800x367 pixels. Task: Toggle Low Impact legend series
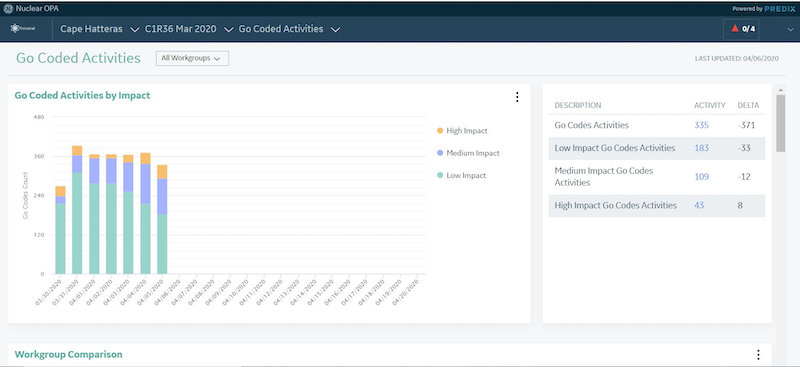462,176
